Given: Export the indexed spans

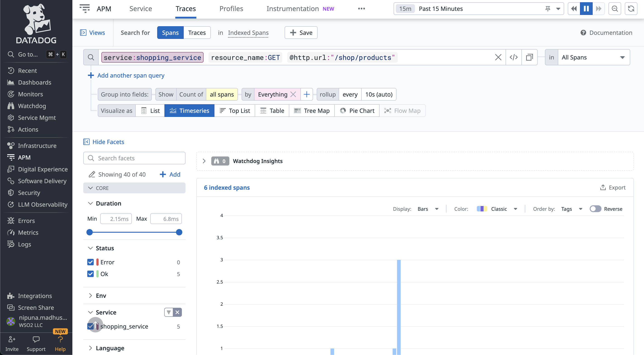Looking at the screenshot, I should click(613, 188).
